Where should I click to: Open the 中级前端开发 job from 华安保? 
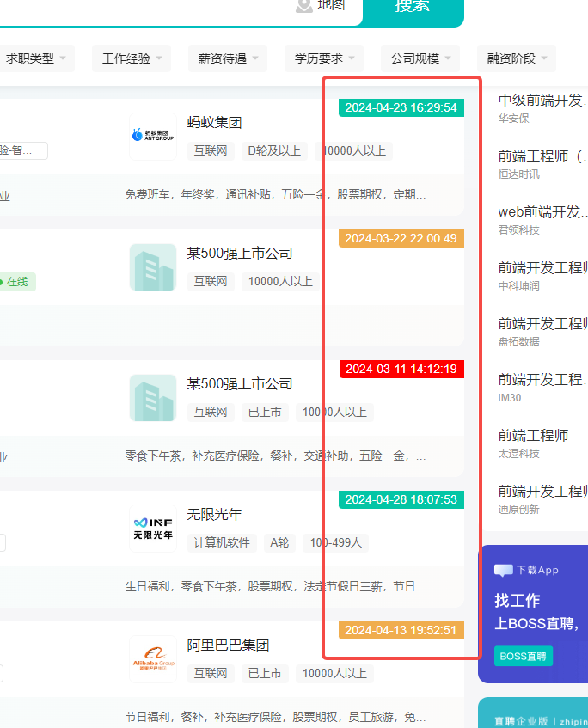click(542, 101)
